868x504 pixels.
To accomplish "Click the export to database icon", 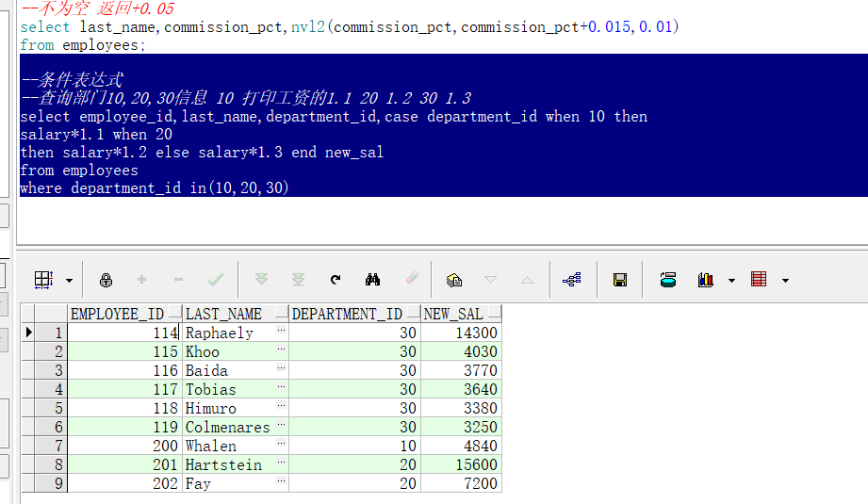I will tap(668, 280).
